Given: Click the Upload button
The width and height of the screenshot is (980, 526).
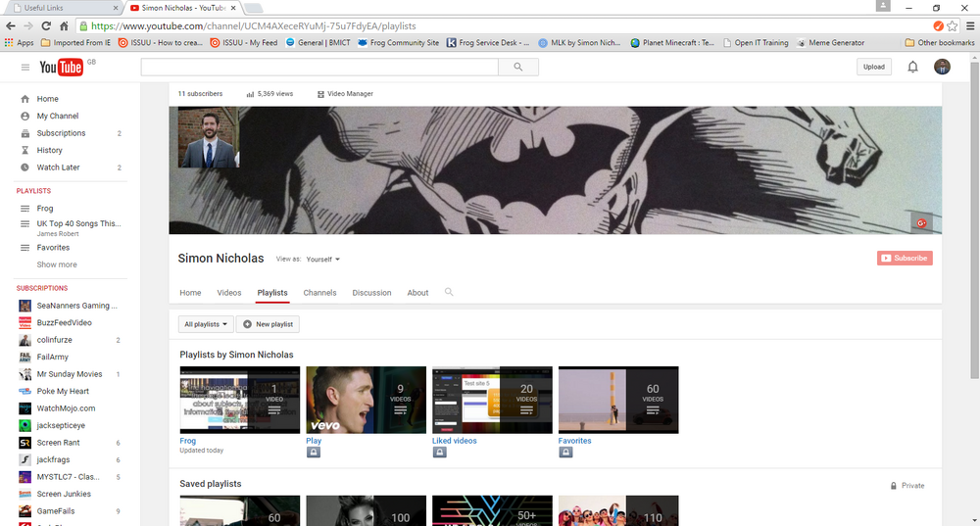Looking at the screenshot, I should click(x=874, y=67).
